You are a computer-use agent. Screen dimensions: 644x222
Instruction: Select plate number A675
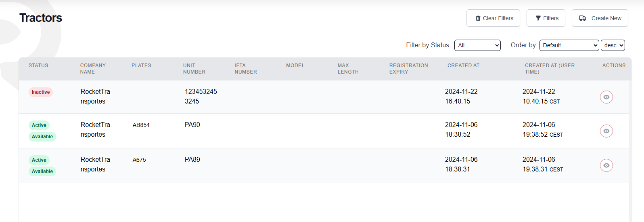tap(139, 160)
